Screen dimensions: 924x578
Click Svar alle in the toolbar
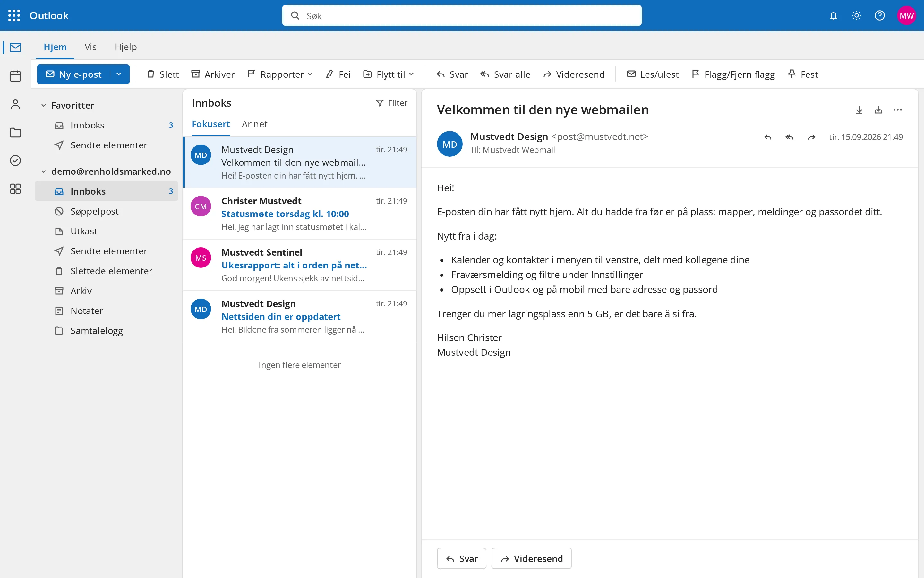pos(505,74)
